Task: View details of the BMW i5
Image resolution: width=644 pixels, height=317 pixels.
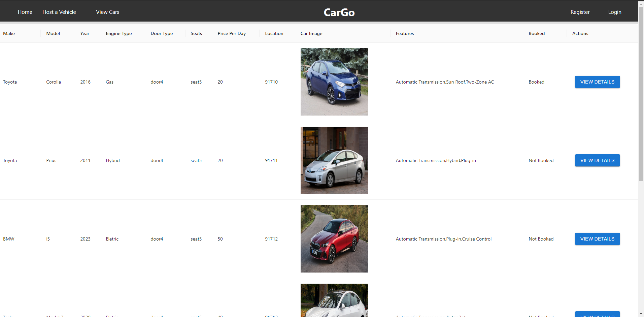Action: click(x=597, y=239)
